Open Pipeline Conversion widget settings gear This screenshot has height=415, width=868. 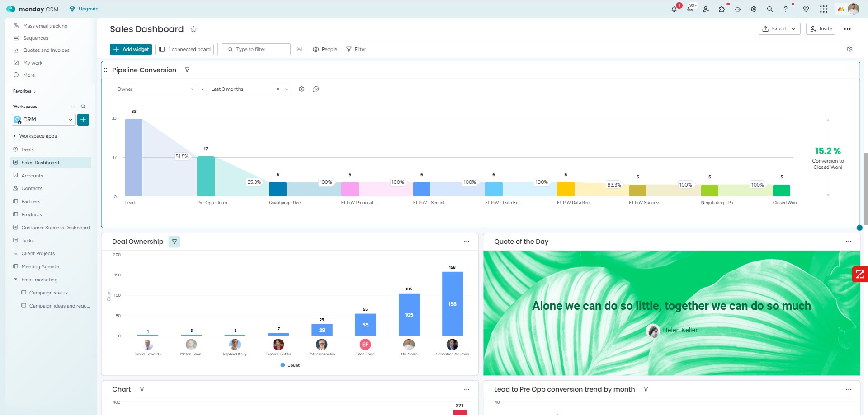(302, 89)
